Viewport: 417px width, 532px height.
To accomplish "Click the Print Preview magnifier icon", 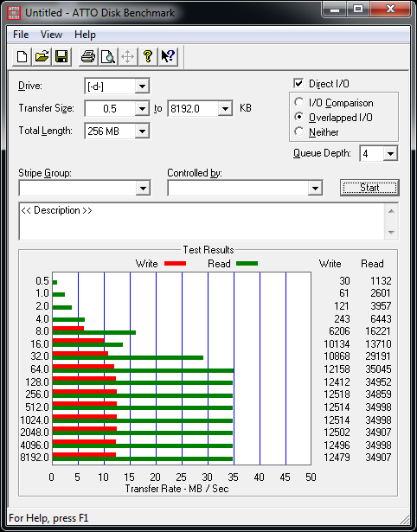I will 108,56.
